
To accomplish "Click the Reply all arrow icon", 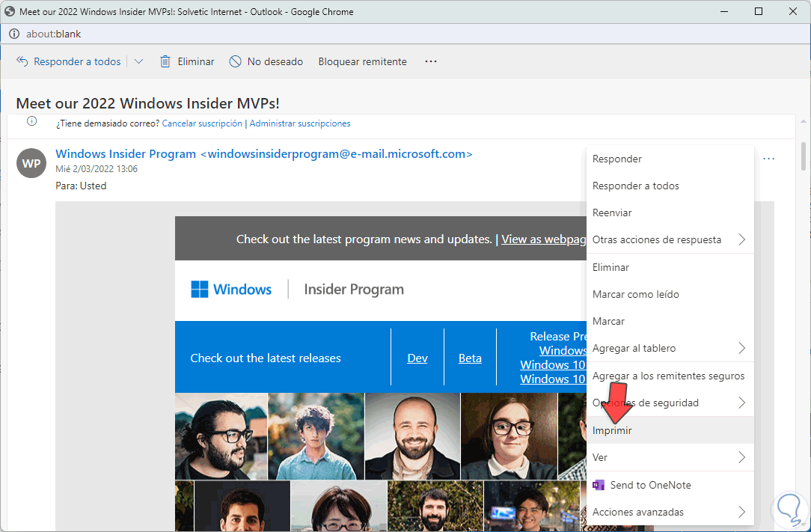I will point(22,61).
